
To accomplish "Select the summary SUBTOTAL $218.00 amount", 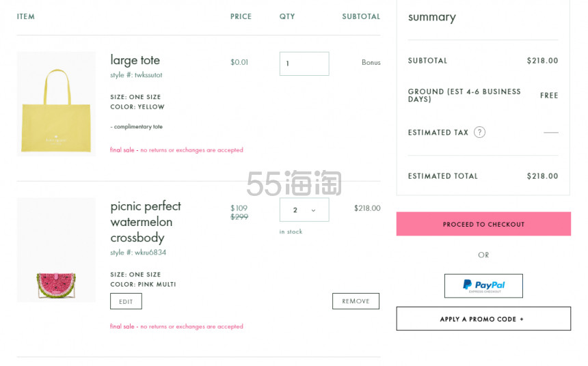I will (542, 61).
